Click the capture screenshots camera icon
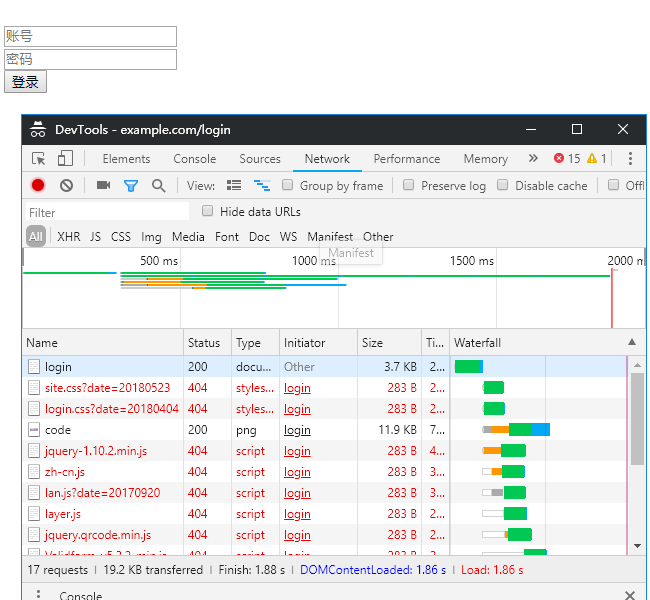This screenshot has height=600, width=650. [103, 185]
